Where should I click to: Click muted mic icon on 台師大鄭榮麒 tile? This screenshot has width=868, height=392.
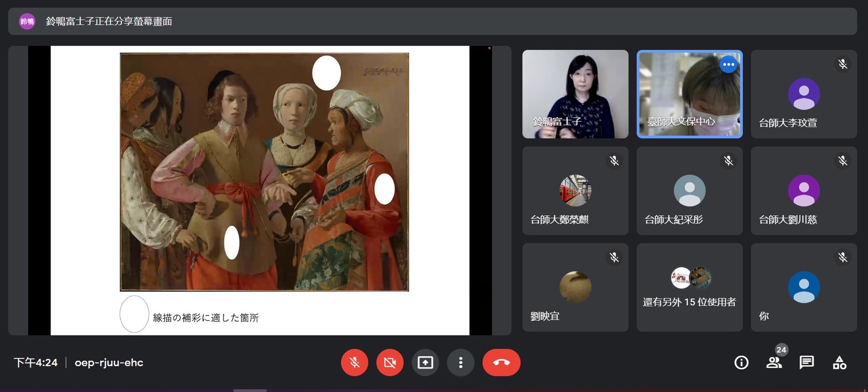(x=614, y=160)
